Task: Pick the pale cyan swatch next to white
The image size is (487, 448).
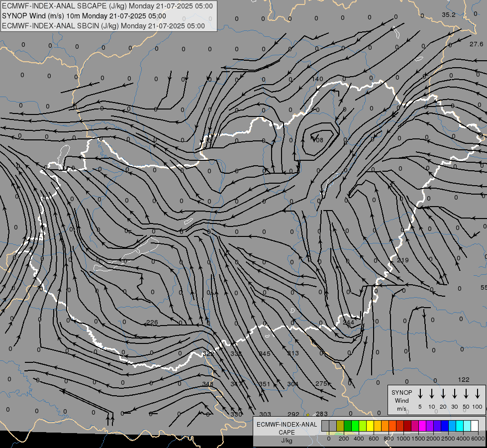Action: click(x=467, y=426)
